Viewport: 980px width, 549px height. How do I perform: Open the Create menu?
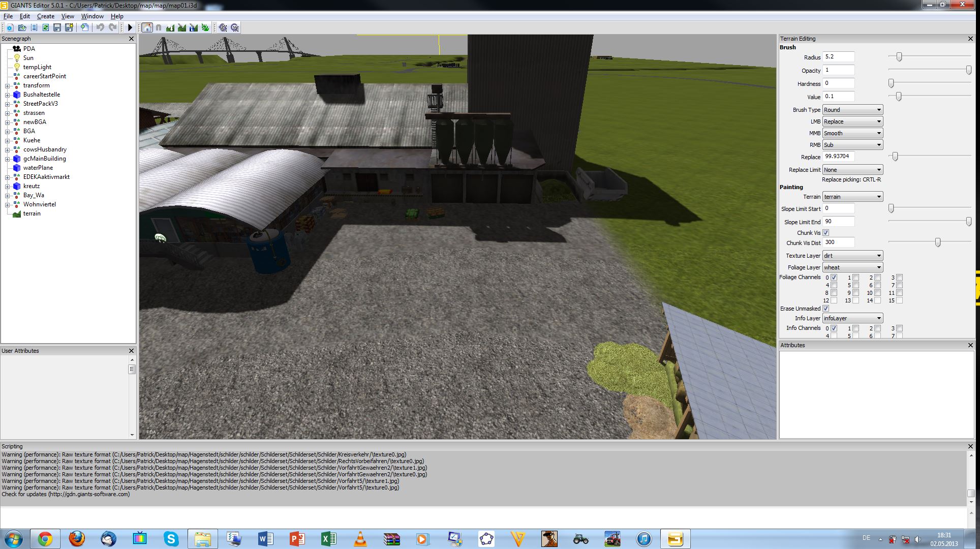click(x=46, y=16)
